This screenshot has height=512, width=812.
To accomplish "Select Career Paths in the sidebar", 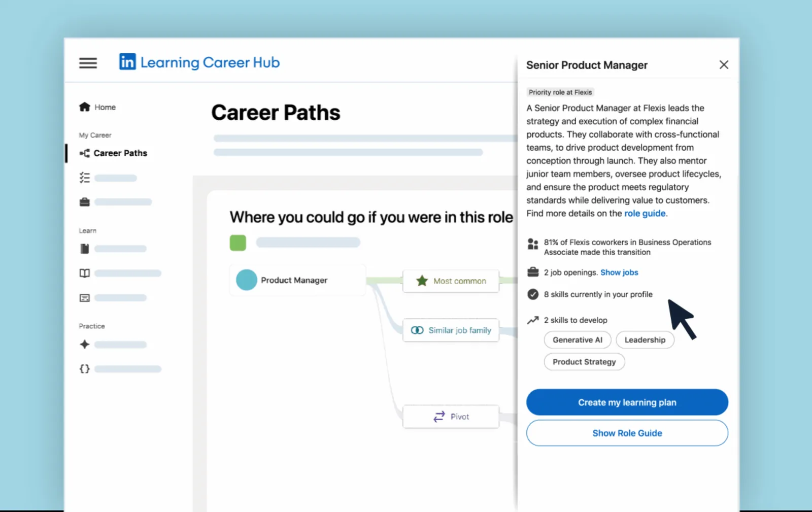I will click(113, 153).
